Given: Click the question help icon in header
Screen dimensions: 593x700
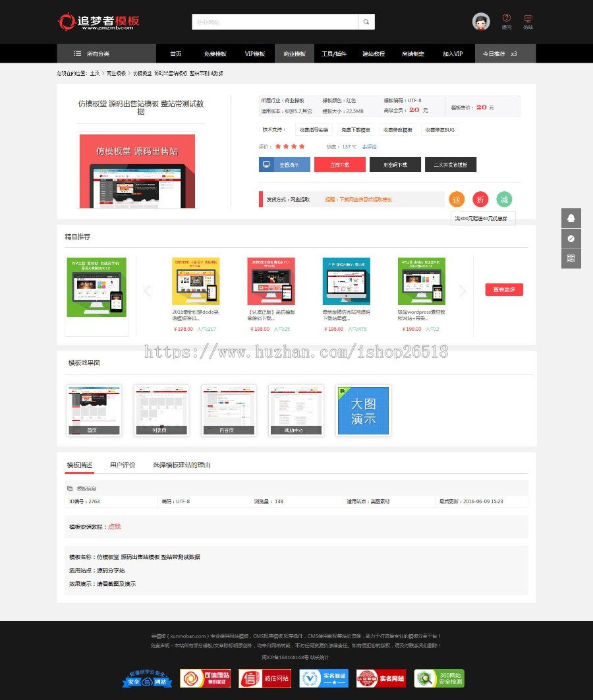Looking at the screenshot, I should pyautogui.click(x=507, y=18).
